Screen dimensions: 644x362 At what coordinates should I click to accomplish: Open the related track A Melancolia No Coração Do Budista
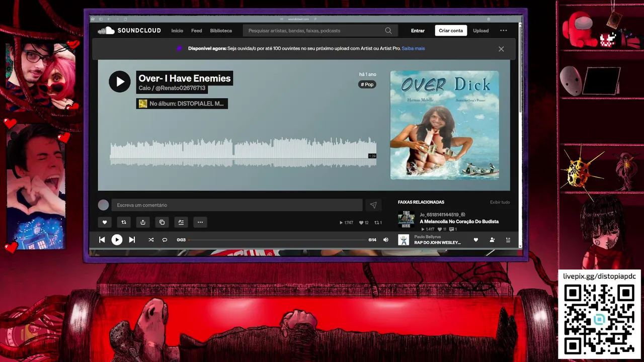click(x=459, y=221)
